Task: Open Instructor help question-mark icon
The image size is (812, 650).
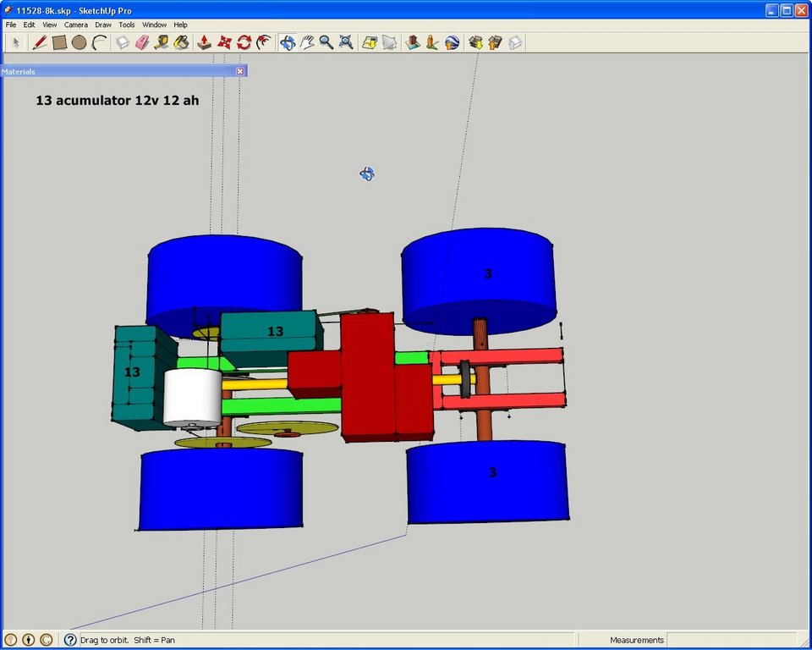Action: pyautogui.click(x=70, y=640)
